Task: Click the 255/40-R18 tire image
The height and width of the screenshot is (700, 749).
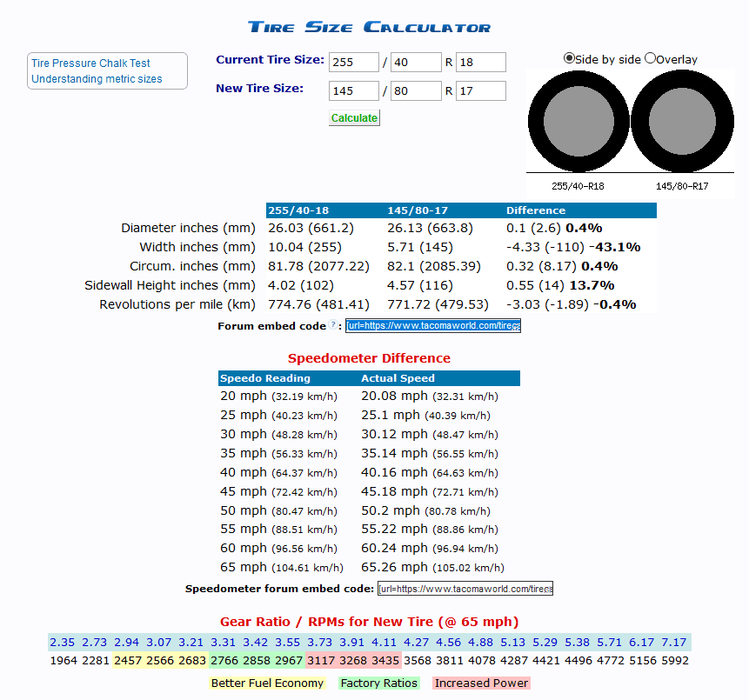Action: 578,122
